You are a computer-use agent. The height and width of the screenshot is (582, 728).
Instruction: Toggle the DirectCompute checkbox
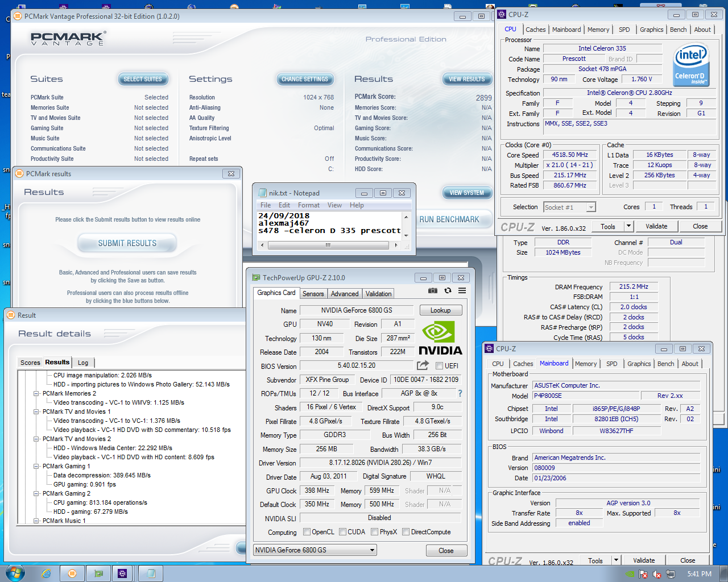tap(406, 531)
